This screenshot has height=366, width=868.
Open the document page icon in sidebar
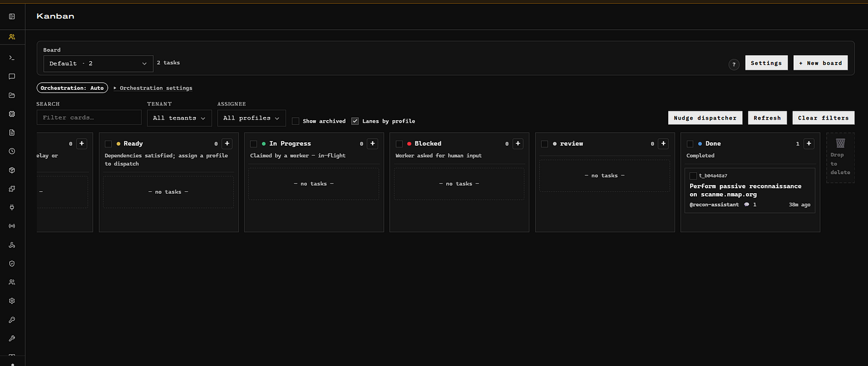point(12,133)
